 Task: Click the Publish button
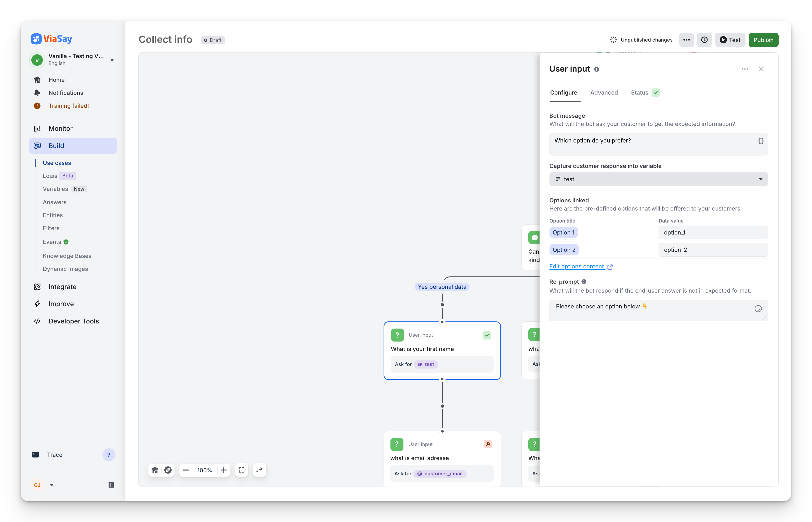[x=763, y=40]
